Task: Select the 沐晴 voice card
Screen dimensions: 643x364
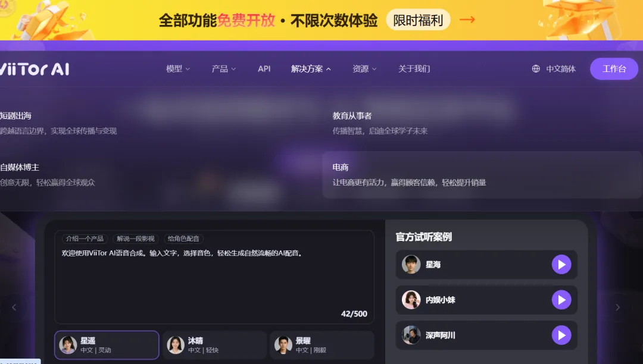Action: (x=214, y=345)
